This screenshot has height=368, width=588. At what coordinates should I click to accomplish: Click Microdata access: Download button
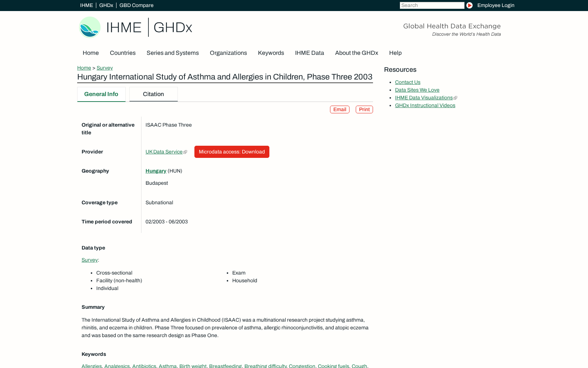pos(232,152)
